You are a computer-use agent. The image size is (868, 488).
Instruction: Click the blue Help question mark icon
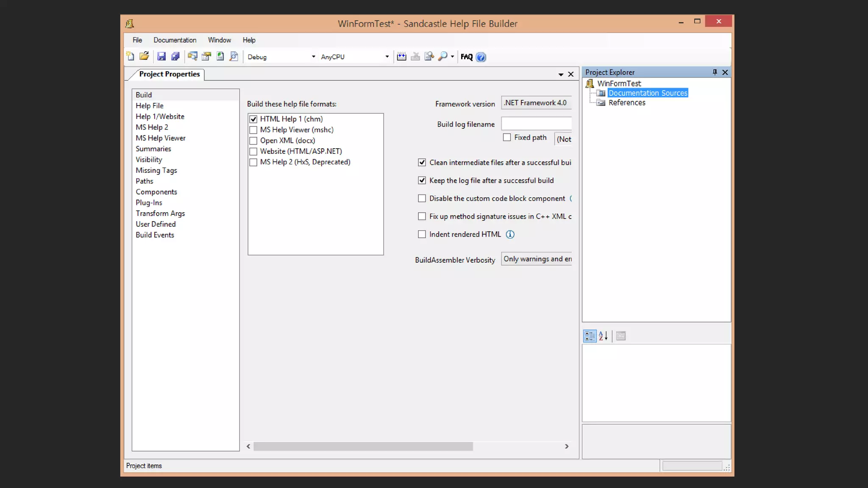coord(481,57)
